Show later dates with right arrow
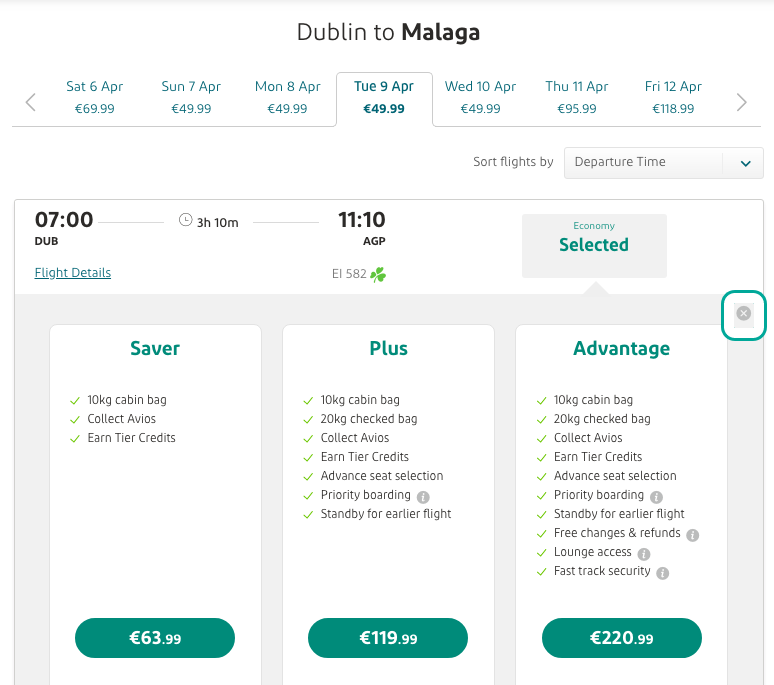 (741, 101)
